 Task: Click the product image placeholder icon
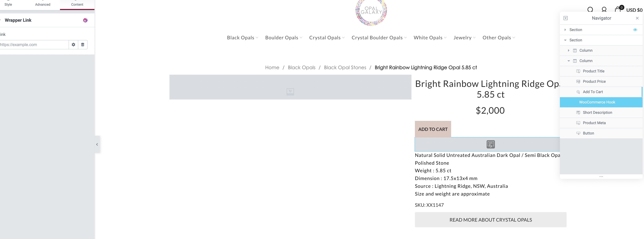pyautogui.click(x=290, y=92)
